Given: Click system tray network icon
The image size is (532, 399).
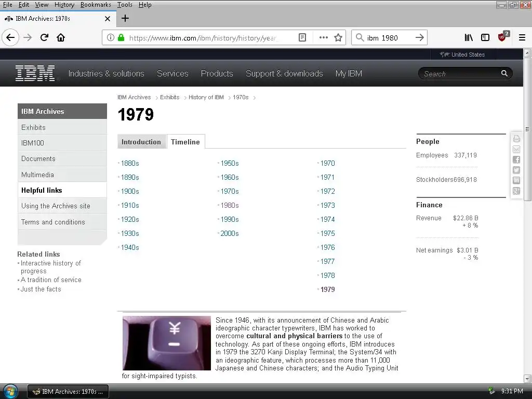Looking at the screenshot, I should [x=491, y=391].
